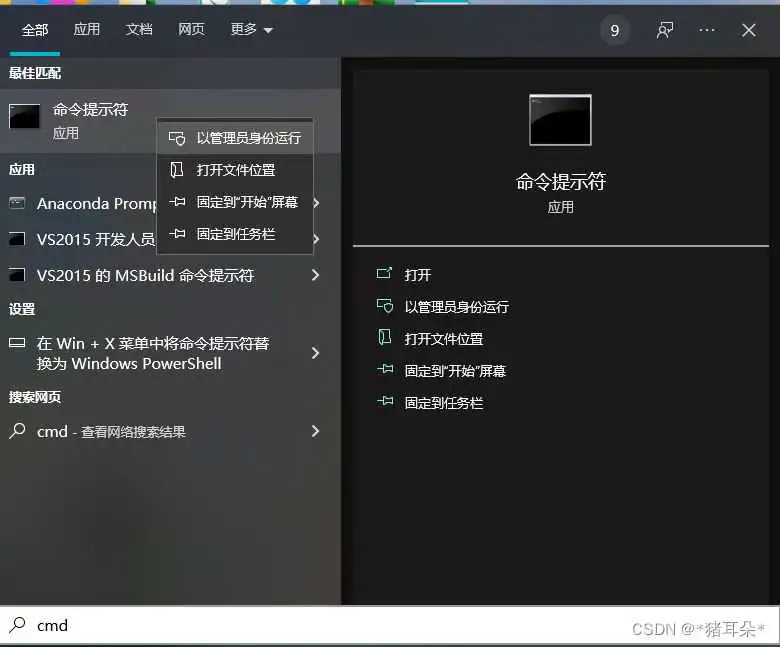Click pin icon beside 固定到任务栏 in preview

[385, 401]
